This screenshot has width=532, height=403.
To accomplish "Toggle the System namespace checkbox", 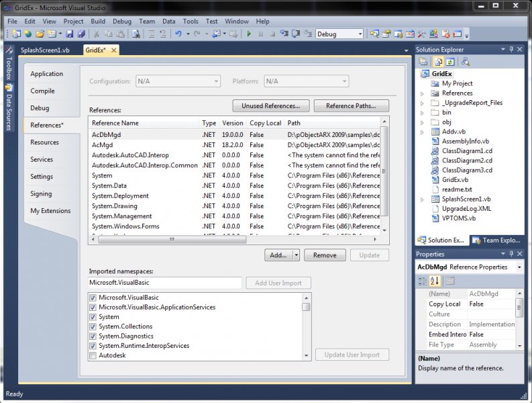I will pos(93,317).
